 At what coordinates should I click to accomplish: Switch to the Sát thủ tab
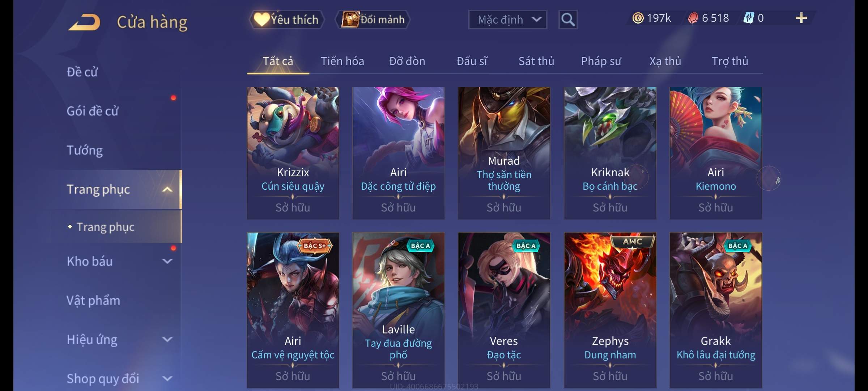click(x=536, y=61)
